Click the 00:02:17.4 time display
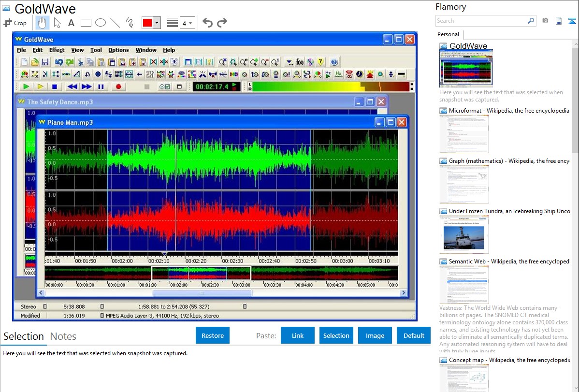579x392 pixels. click(216, 87)
